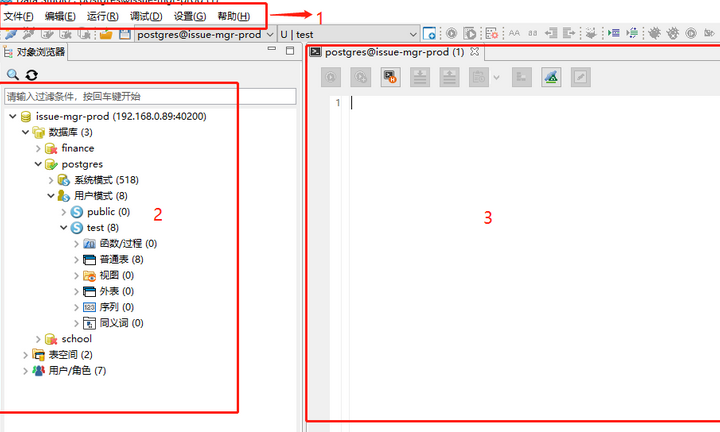Click the aa lowercase conversion icon
The height and width of the screenshot is (432, 720).
(x=533, y=33)
